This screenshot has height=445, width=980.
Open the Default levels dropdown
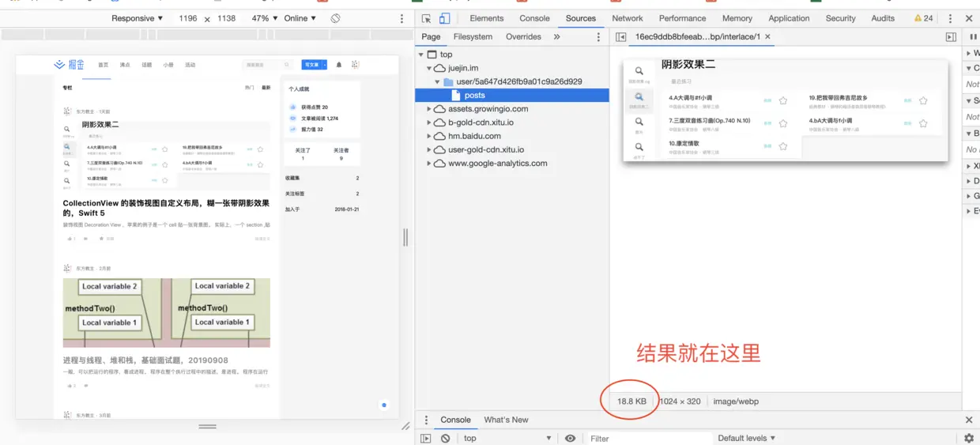[x=747, y=439]
